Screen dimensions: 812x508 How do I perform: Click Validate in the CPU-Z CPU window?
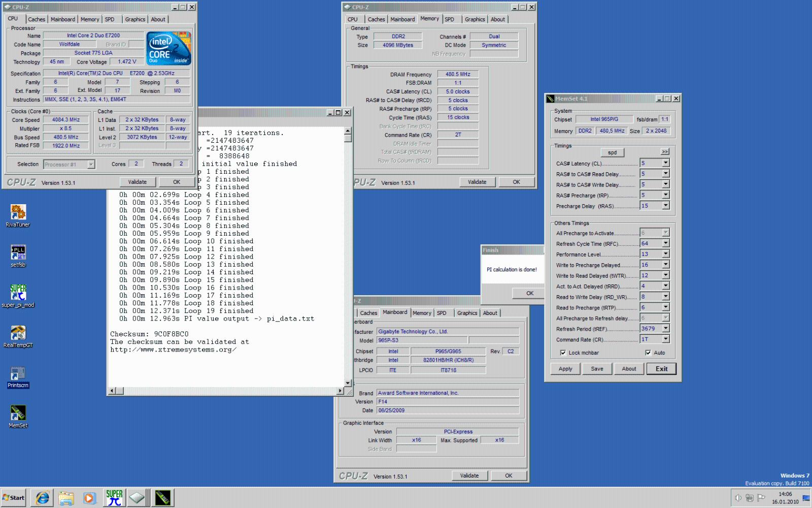point(138,182)
